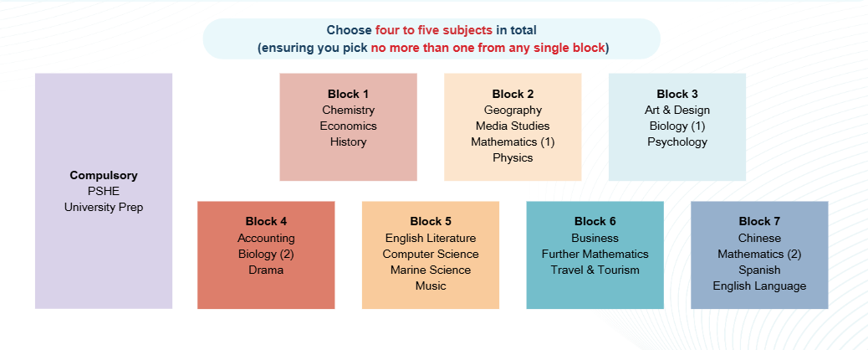Select Media Studies in Block 2
This screenshot has height=350, width=868.
tap(513, 126)
